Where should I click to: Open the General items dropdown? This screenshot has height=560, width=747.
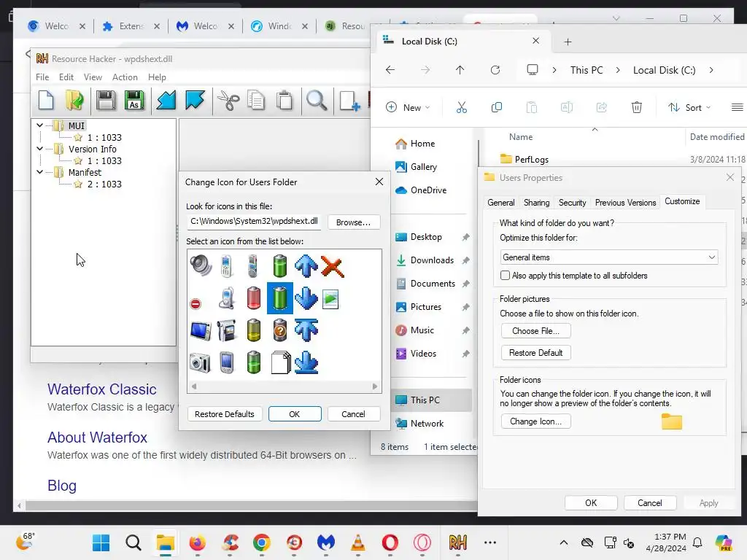click(609, 257)
